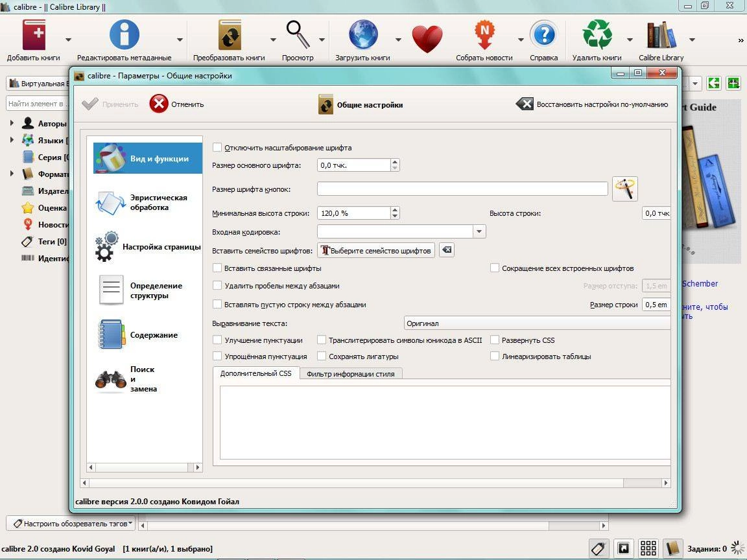Click the font size key wizard button

tap(624, 189)
